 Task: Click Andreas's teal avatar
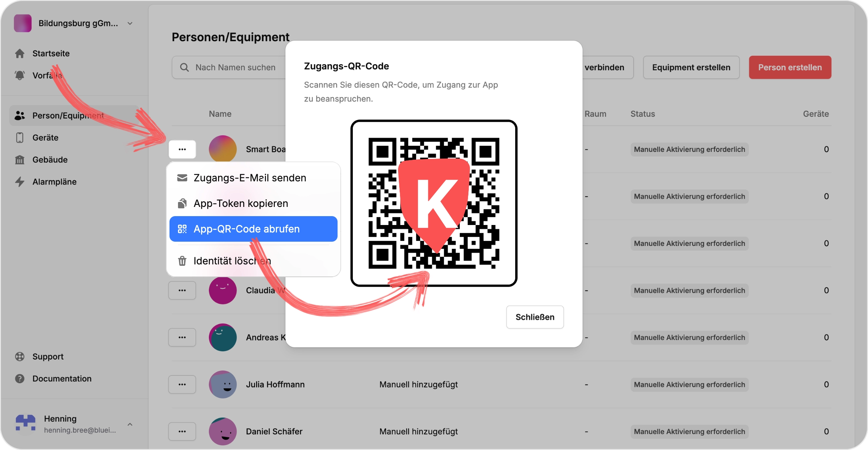[x=223, y=337]
